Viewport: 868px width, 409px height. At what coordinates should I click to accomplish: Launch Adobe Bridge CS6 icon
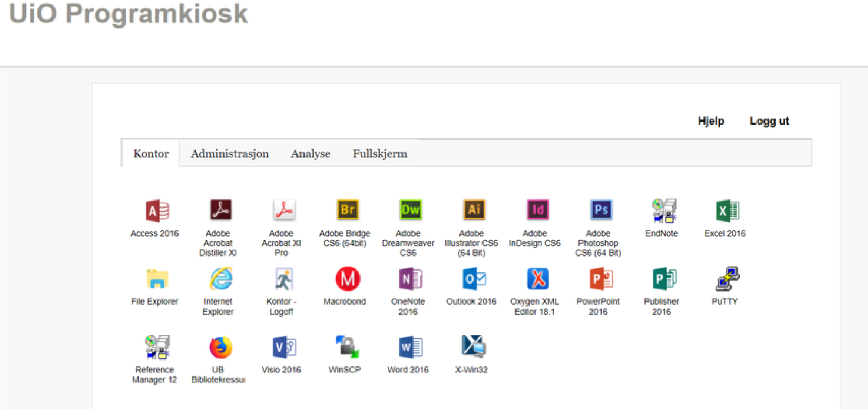click(347, 209)
